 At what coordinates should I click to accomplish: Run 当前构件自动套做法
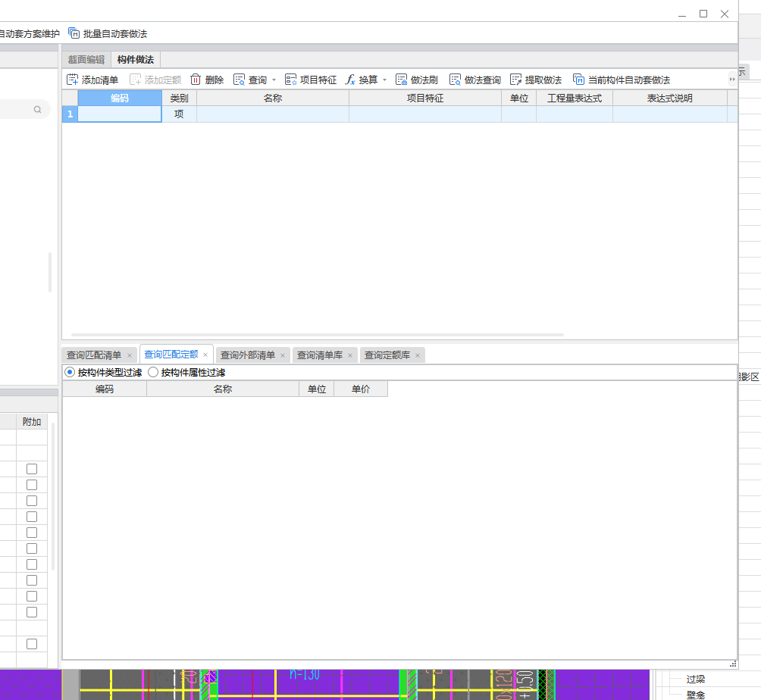pyautogui.click(x=622, y=80)
